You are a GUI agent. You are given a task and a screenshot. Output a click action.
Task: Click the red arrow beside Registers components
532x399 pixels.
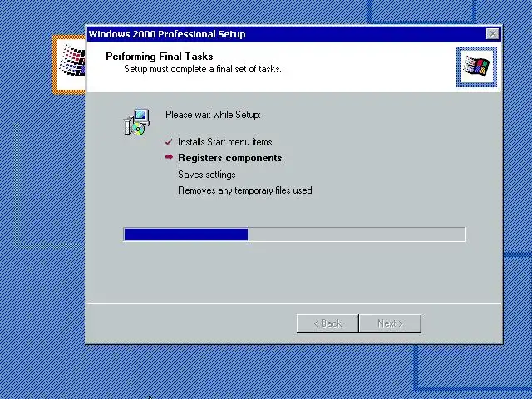tap(169, 157)
